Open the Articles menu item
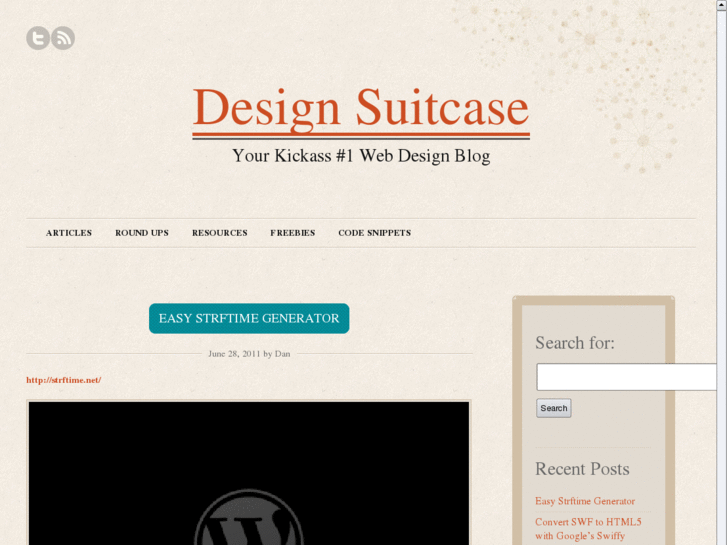727x545 pixels. coord(69,233)
